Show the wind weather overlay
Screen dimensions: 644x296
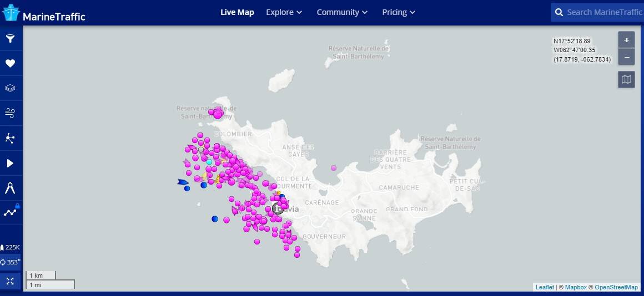tap(10, 113)
